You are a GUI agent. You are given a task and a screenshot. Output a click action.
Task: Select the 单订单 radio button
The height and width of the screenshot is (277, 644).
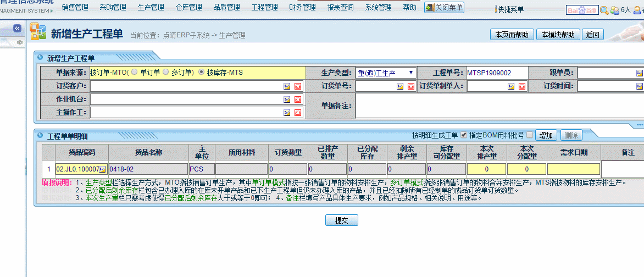(x=134, y=73)
